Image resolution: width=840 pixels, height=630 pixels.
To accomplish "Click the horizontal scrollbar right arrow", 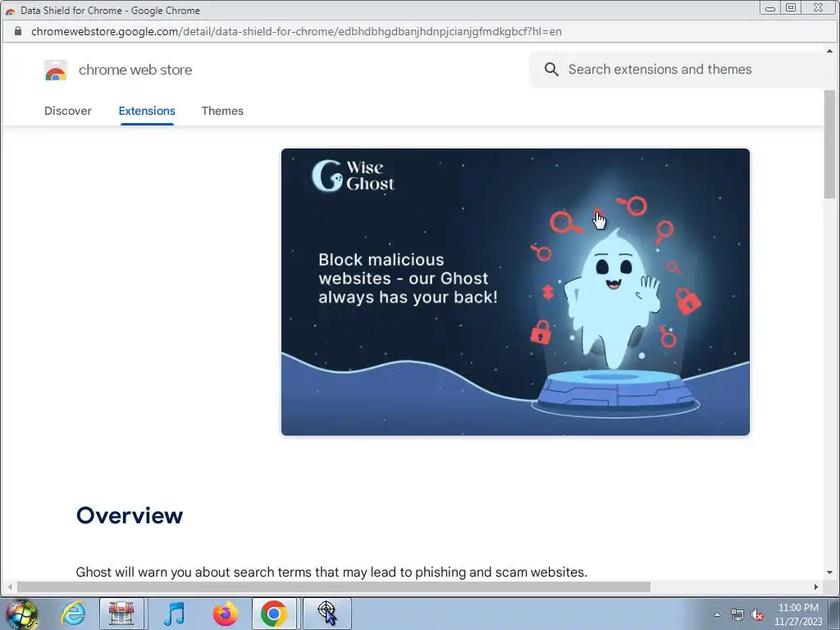I will [816, 587].
